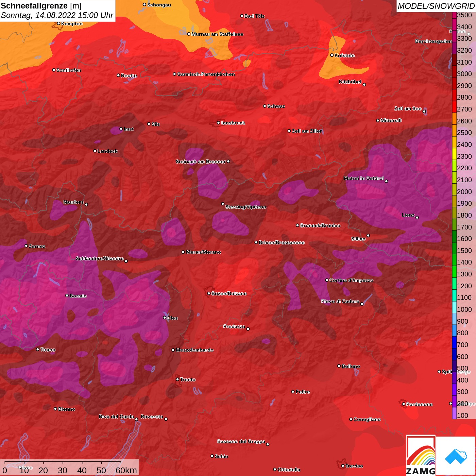This screenshot has height=476, width=476.
Task: Click the Feltre label
Action: point(303,392)
